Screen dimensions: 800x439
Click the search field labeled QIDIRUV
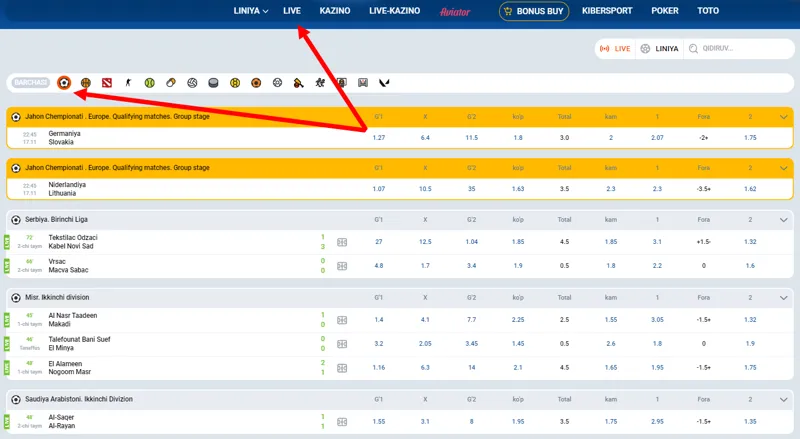(x=738, y=48)
